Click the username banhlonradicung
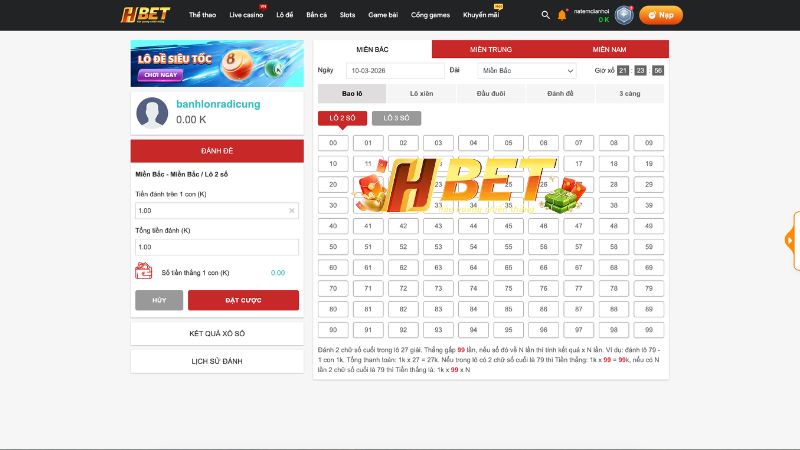The height and width of the screenshot is (450, 800). point(218,104)
